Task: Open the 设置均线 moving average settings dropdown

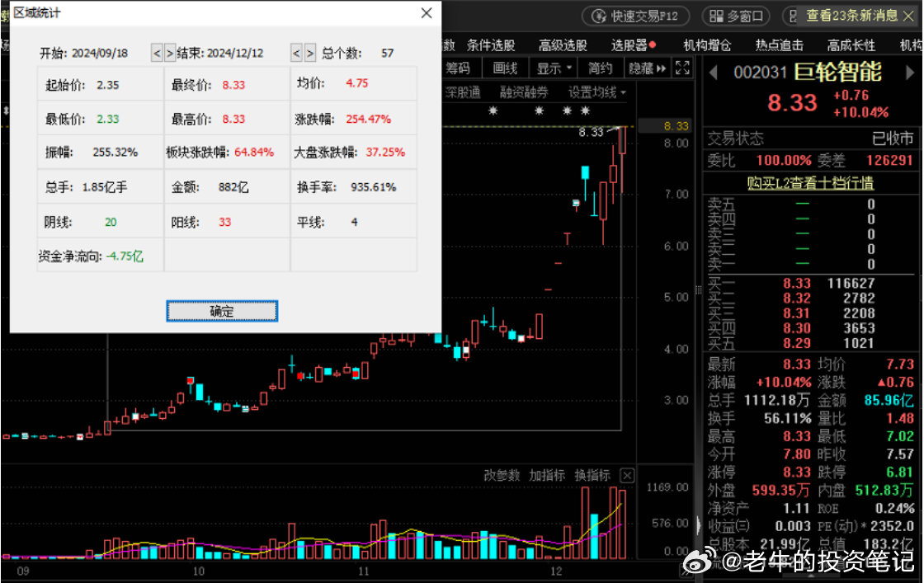Action: coord(596,92)
